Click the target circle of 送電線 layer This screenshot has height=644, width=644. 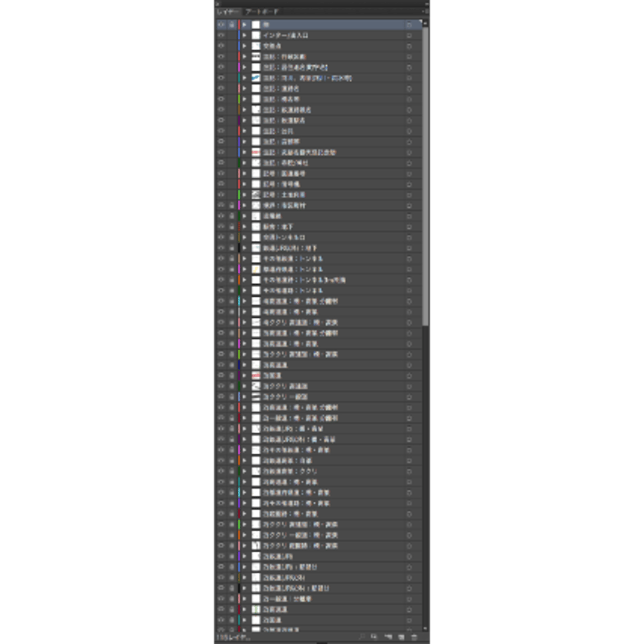coord(409,216)
